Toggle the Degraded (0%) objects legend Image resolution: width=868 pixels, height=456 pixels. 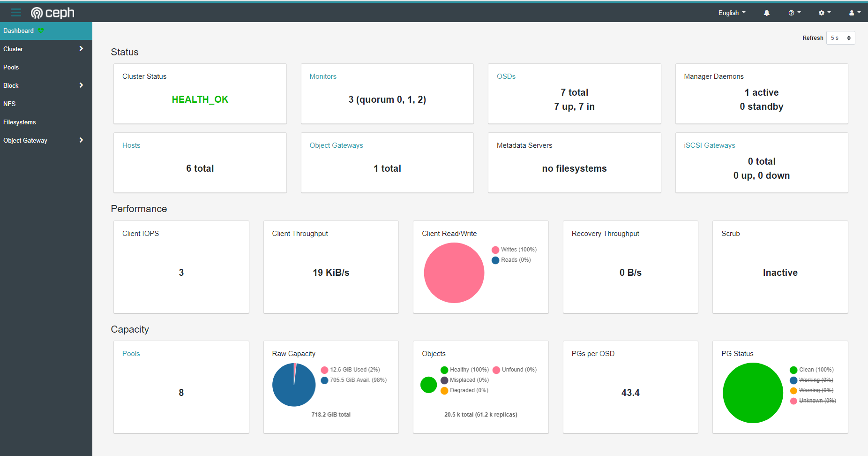464,390
